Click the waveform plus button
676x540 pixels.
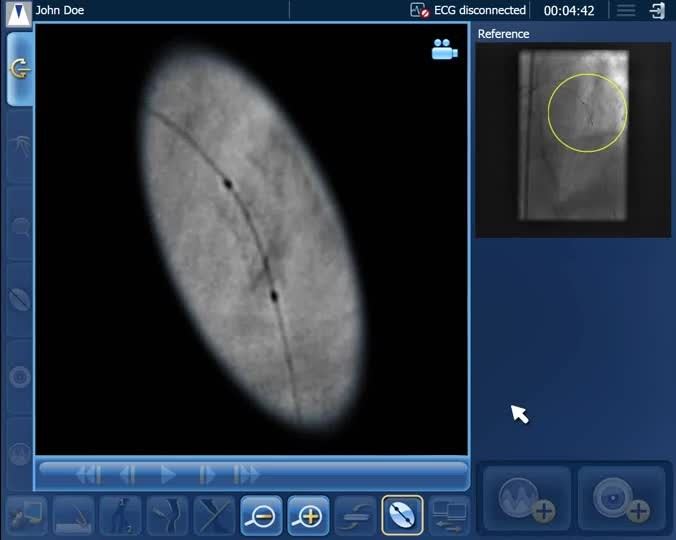[527, 499]
